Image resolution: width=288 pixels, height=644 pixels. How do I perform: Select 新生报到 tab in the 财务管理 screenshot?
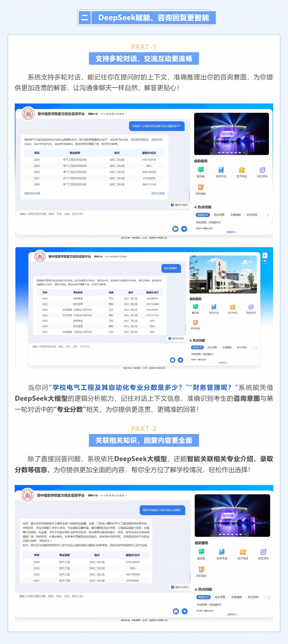click(x=242, y=347)
